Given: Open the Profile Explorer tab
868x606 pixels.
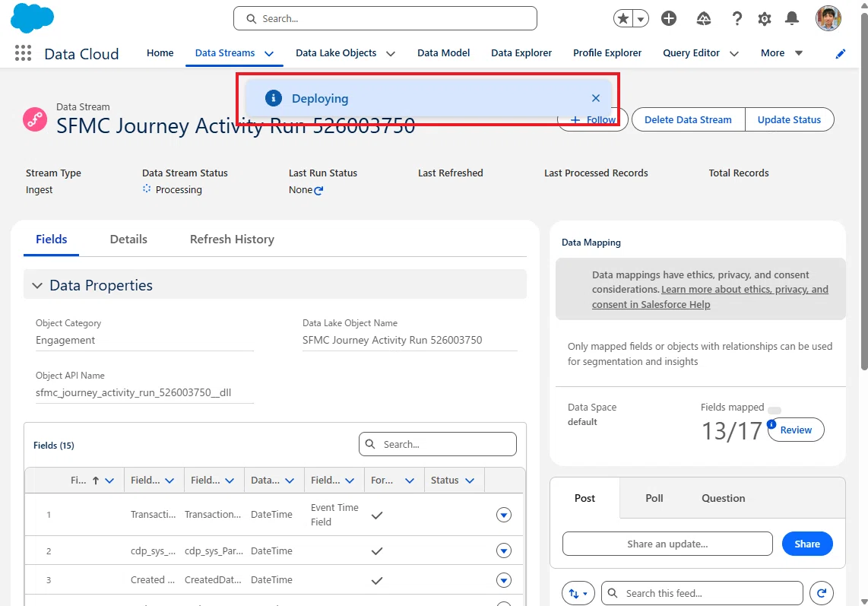Looking at the screenshot, I should (x=607, y=53).
